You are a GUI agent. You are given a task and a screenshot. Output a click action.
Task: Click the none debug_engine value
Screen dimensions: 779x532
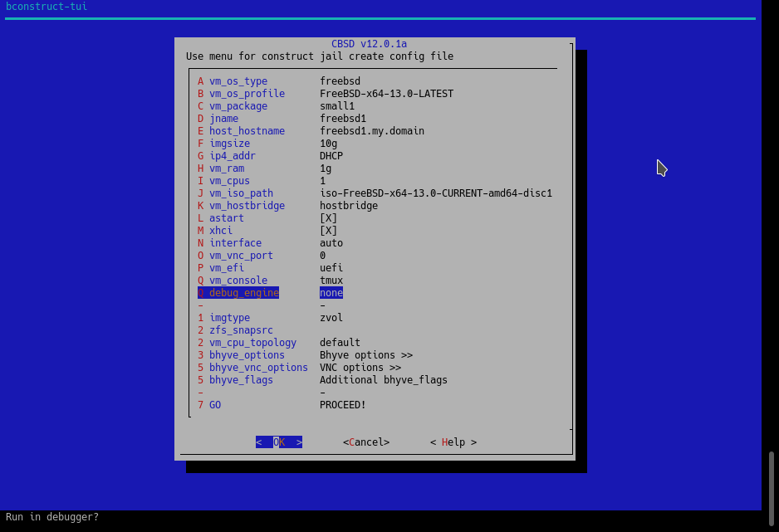tap(331, 292)
